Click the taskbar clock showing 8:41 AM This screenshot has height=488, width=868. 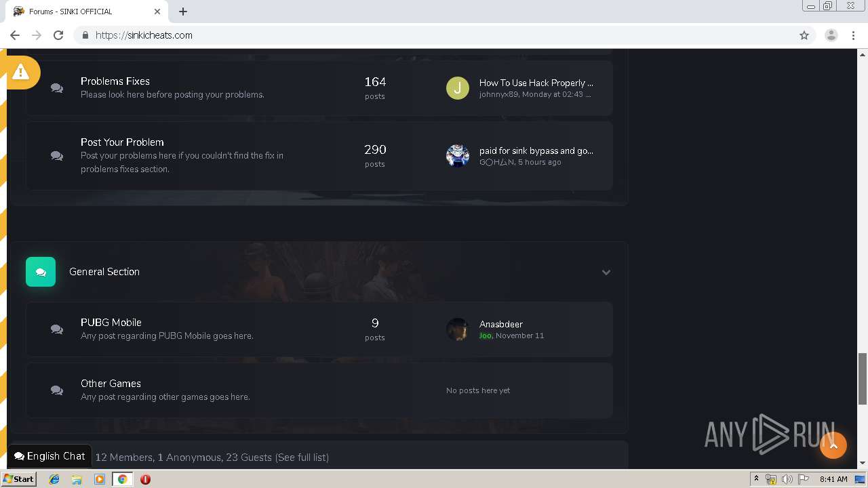click(833, 479)
